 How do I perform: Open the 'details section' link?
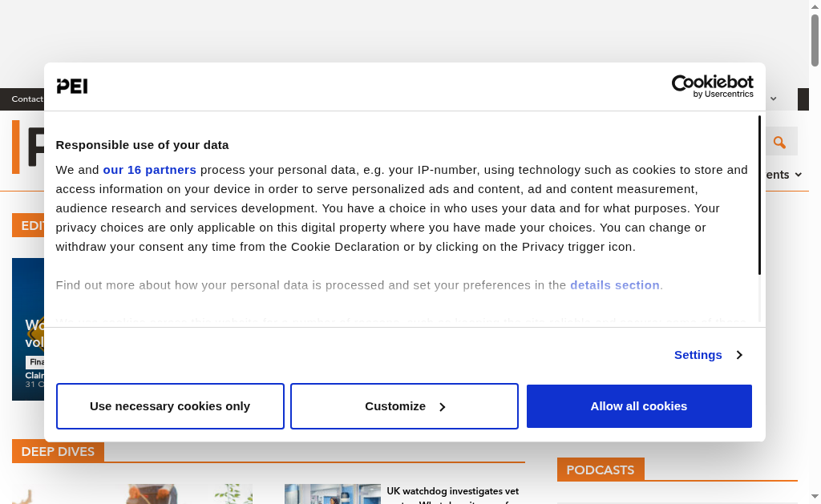[x=614, y=285]
